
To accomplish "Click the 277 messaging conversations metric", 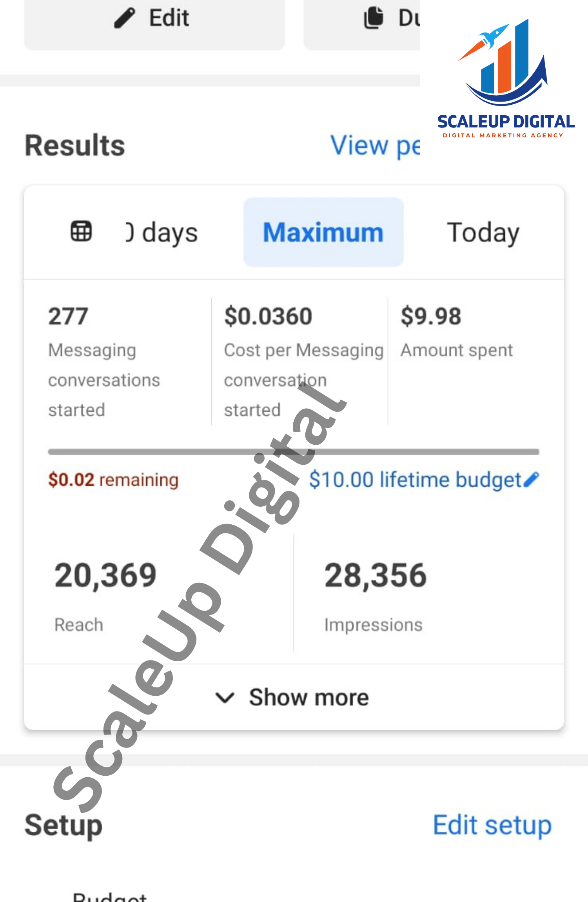I will click(68, 316).
